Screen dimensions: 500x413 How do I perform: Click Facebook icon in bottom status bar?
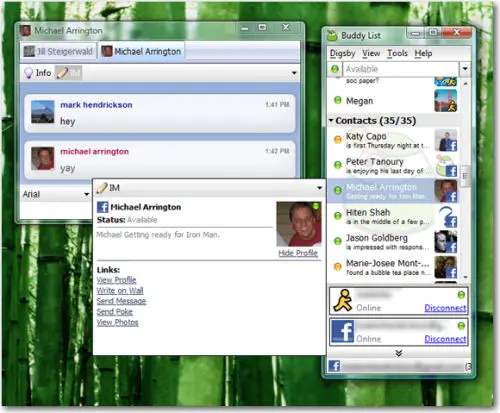tap(334, 366)
